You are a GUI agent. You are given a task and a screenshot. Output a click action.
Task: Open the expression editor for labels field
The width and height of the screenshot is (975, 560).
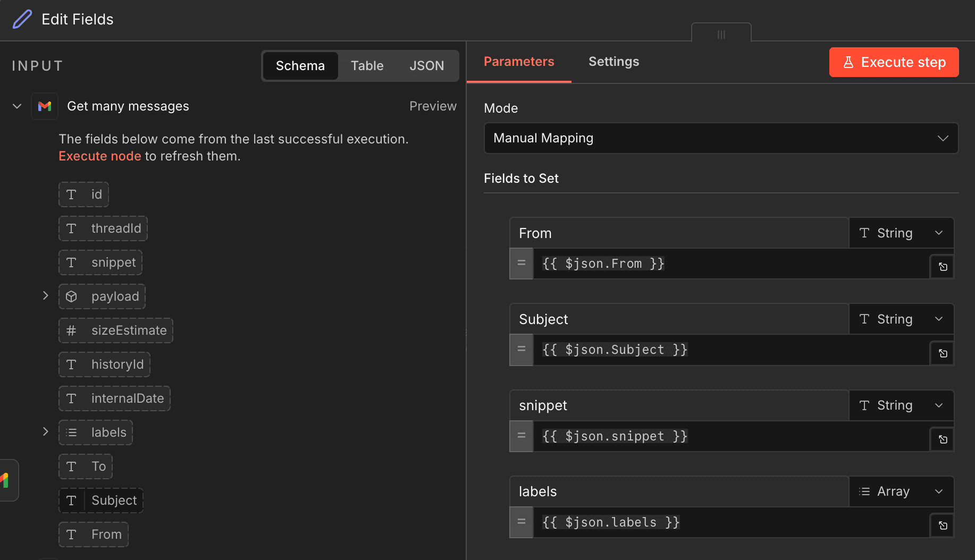(942, 525)
